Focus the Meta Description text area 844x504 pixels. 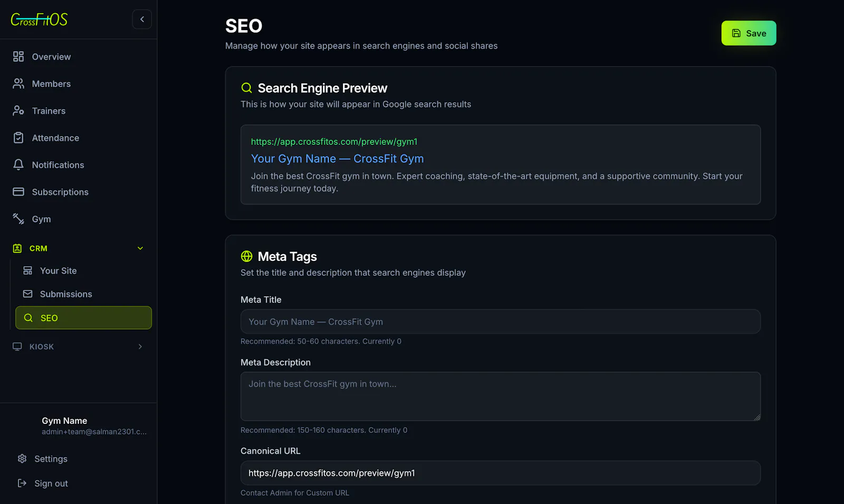pyautogui.click(x=501, y=396)
